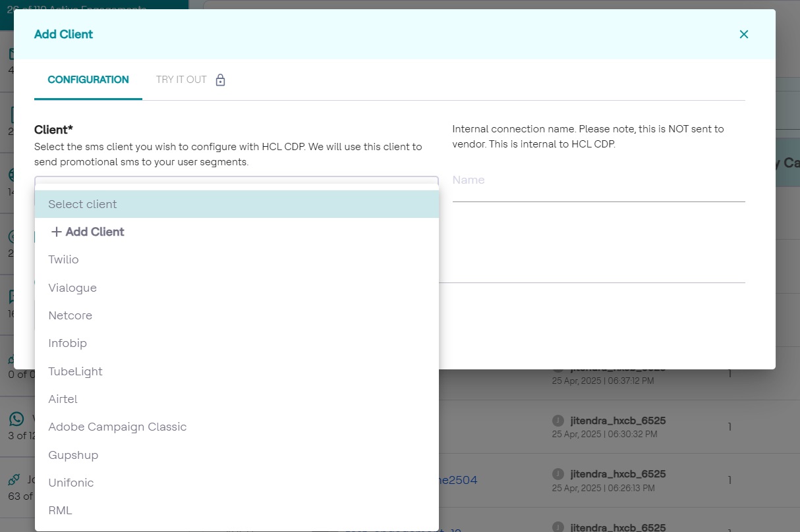Focus the Name input field

(598, 180)
